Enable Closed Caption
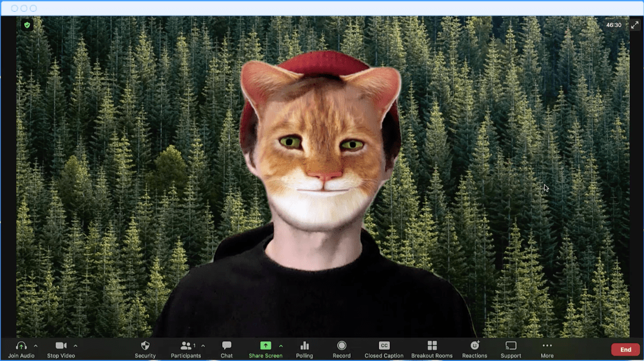Screen dimensions: 644x361 pyautogui.click(x=384, y=346)
